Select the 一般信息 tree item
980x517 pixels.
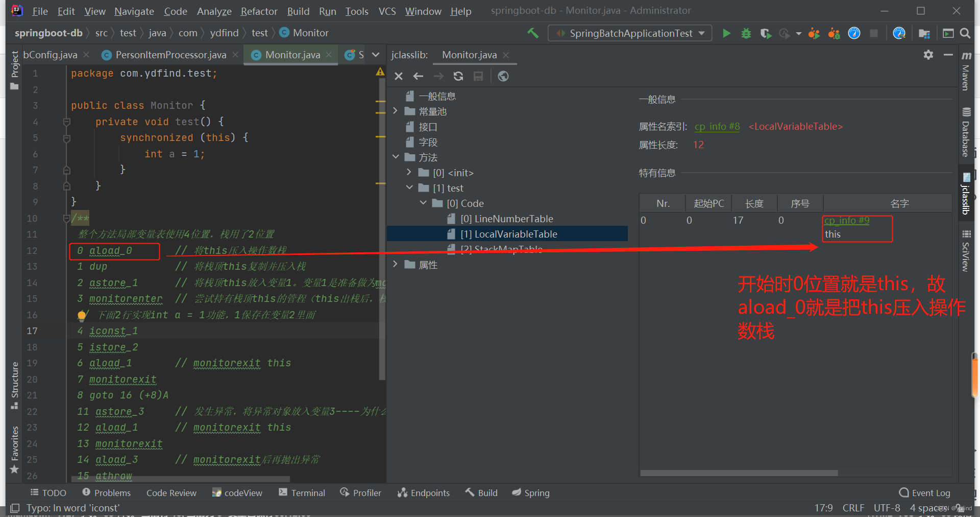point(437,96)
